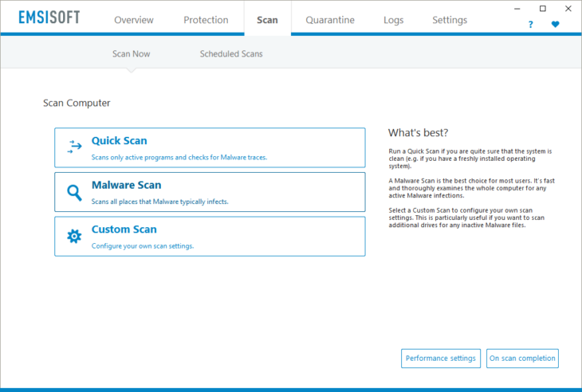This screenshot has width=582, height=392.
Task: Select the Scan tab
Action: coord(267,20)
